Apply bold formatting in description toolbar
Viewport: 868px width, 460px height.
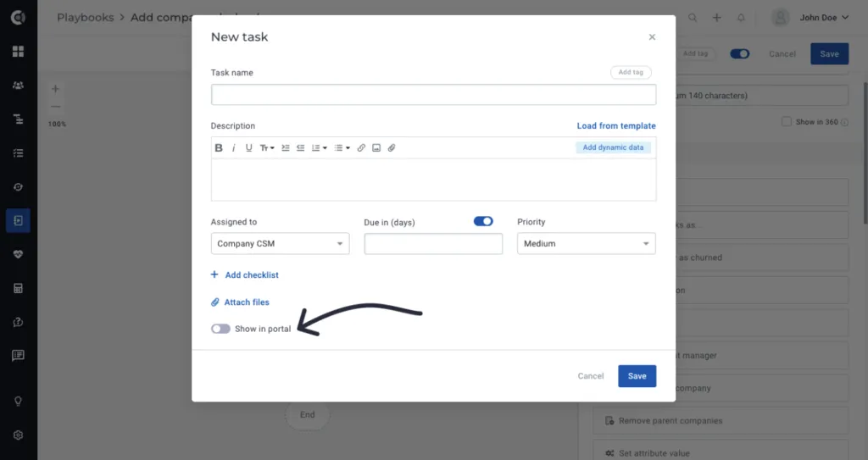tap(219, 147)
